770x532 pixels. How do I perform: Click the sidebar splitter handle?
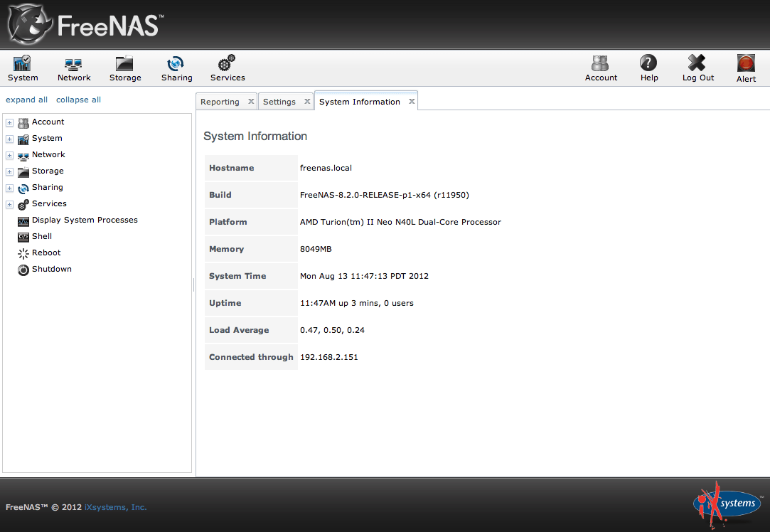193,284
